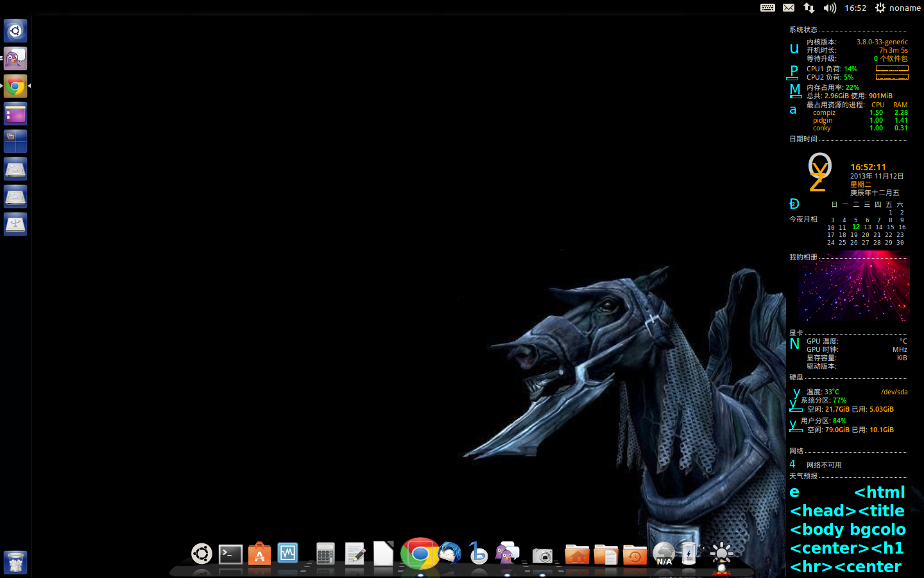Viewport: 924px width, 578px height.
Task: Click the kernel version 3.8.0-33-generic text
Action: (882, 42)
